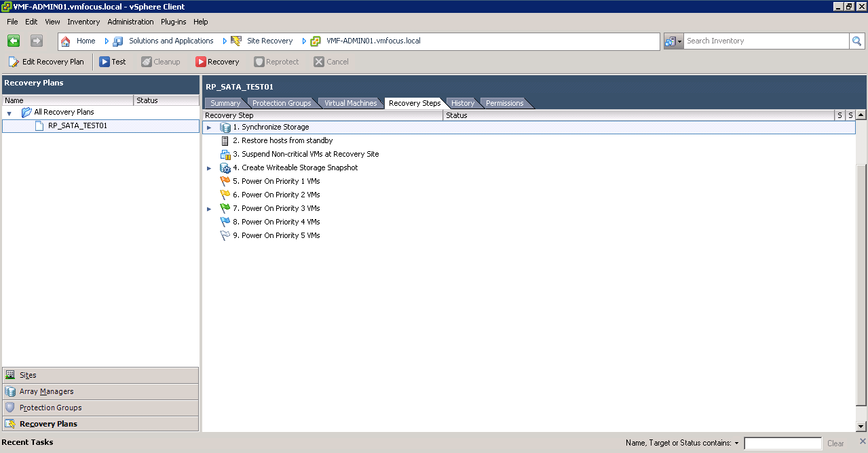Open Array Managers in sidebar

[46, 391]
